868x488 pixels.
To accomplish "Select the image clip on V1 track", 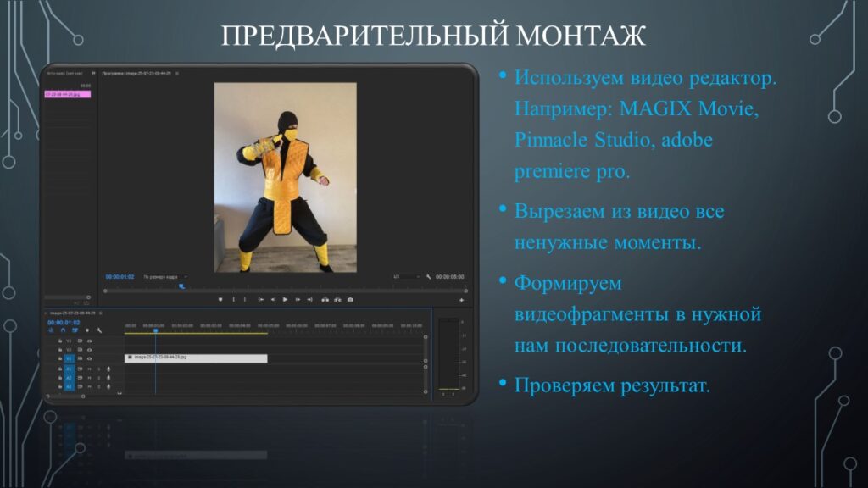I will coord(196,358).
